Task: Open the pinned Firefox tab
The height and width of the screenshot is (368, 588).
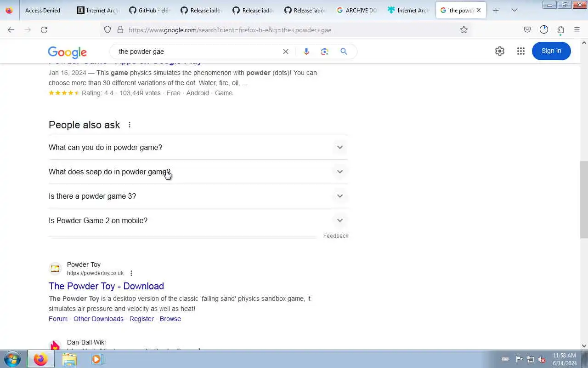Action: tap(9, 10)
